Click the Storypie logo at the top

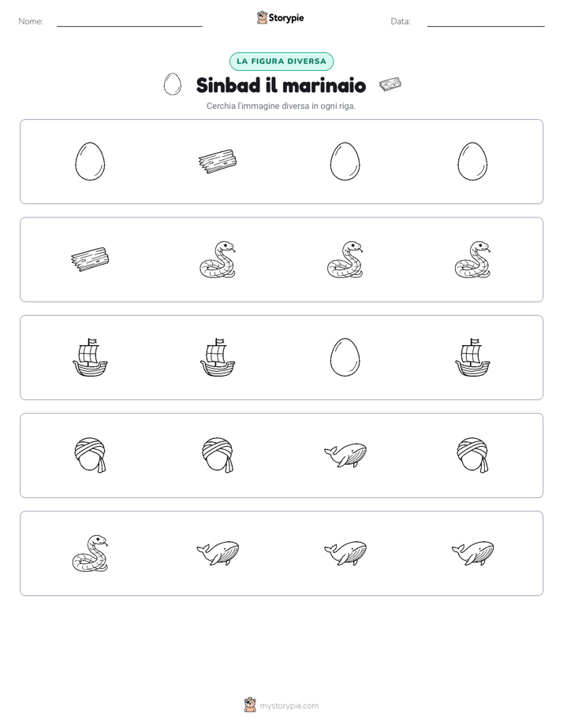(280, 17)
